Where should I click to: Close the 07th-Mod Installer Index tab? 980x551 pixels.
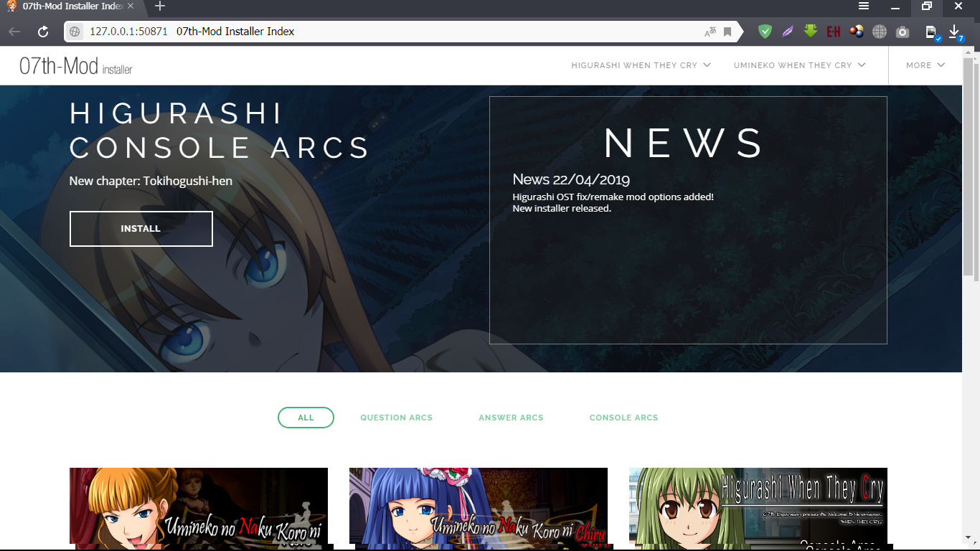(131, 6)
